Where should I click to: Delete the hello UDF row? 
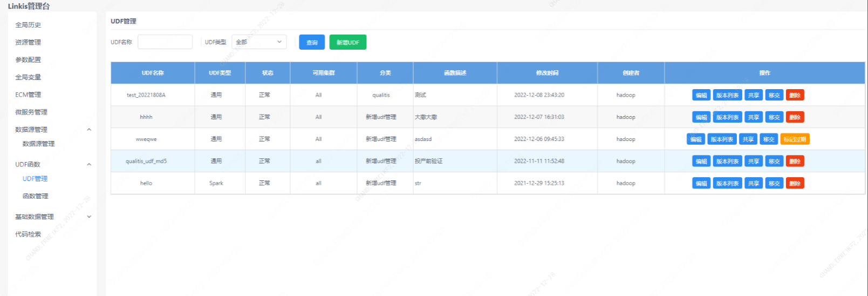point(795,184)
